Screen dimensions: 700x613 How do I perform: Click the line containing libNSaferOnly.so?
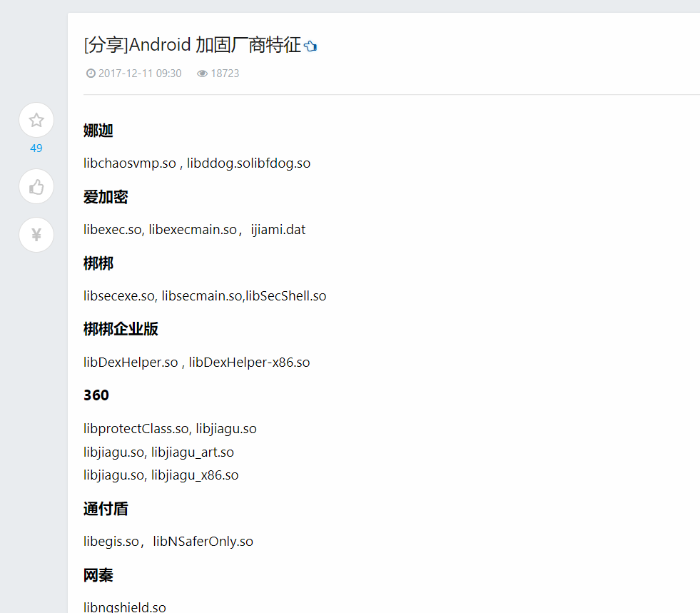[168, 542]
